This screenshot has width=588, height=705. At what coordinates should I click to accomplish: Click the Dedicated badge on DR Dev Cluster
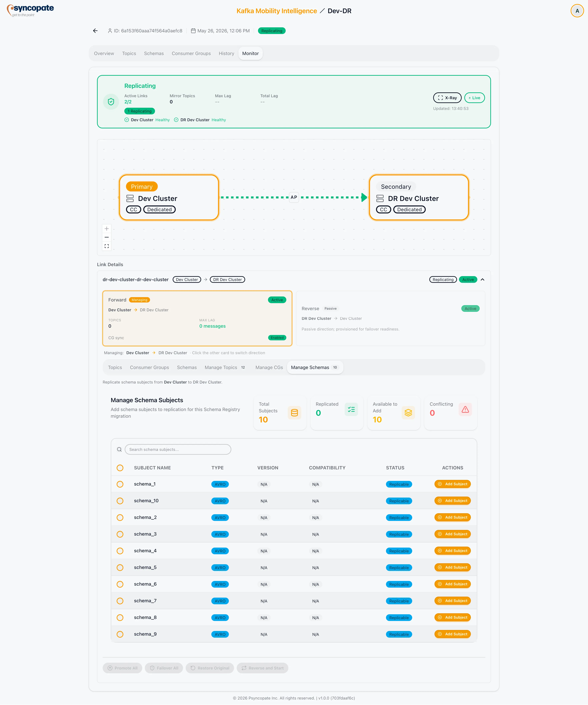409,209
